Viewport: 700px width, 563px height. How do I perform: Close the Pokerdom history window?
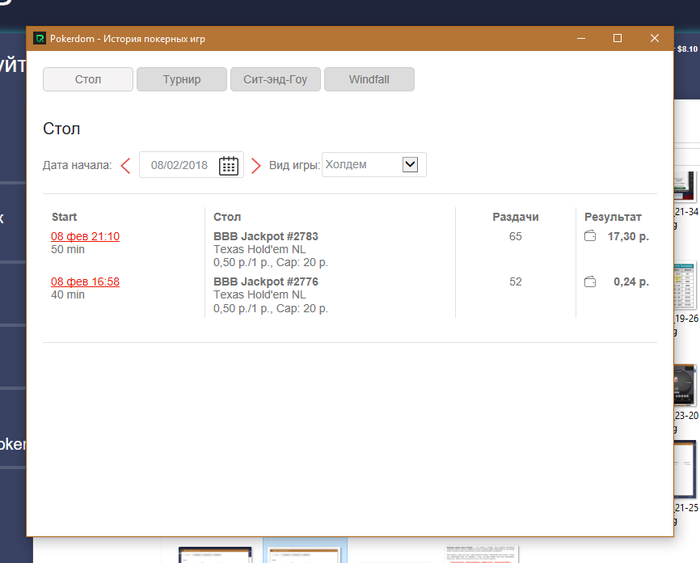point(654,38)
